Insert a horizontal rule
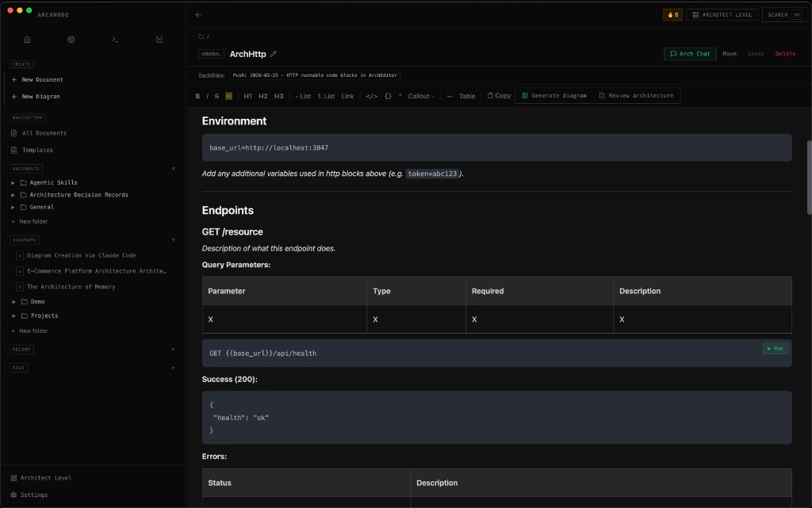Screen dimensions: 812x508 point(449,96)
